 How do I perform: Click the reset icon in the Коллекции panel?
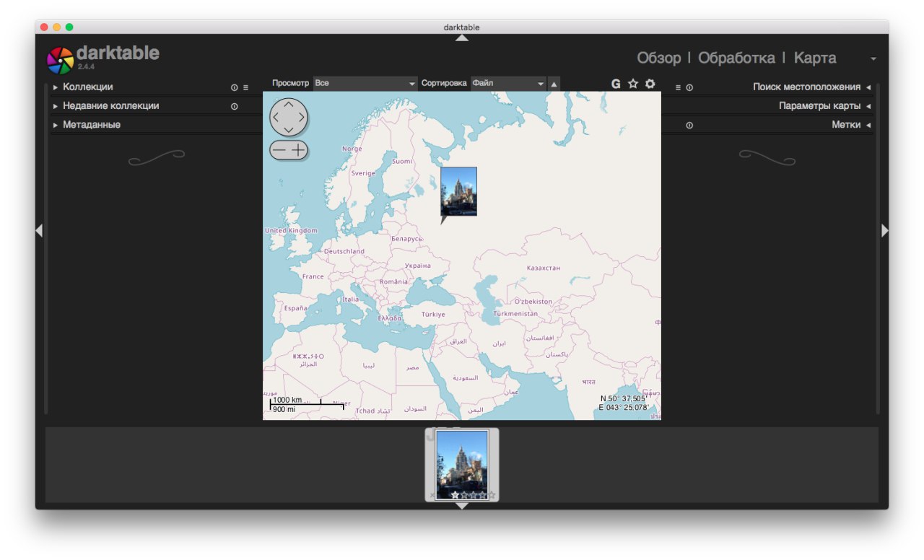[234, 87]
